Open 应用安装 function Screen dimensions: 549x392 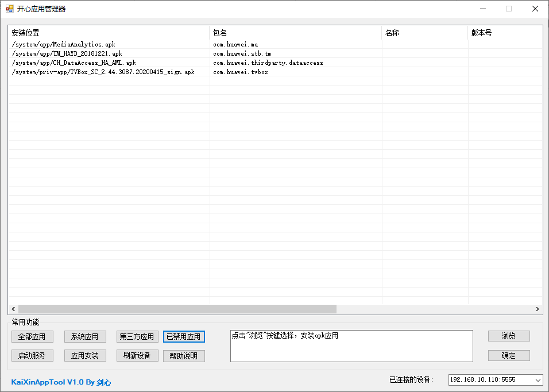[85, 355]
